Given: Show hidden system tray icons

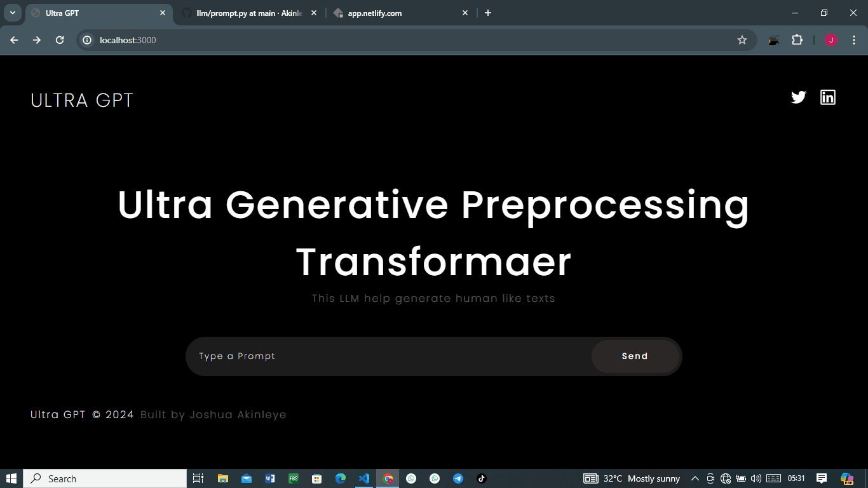Looking at the screenshot, I should coord(695,478).
